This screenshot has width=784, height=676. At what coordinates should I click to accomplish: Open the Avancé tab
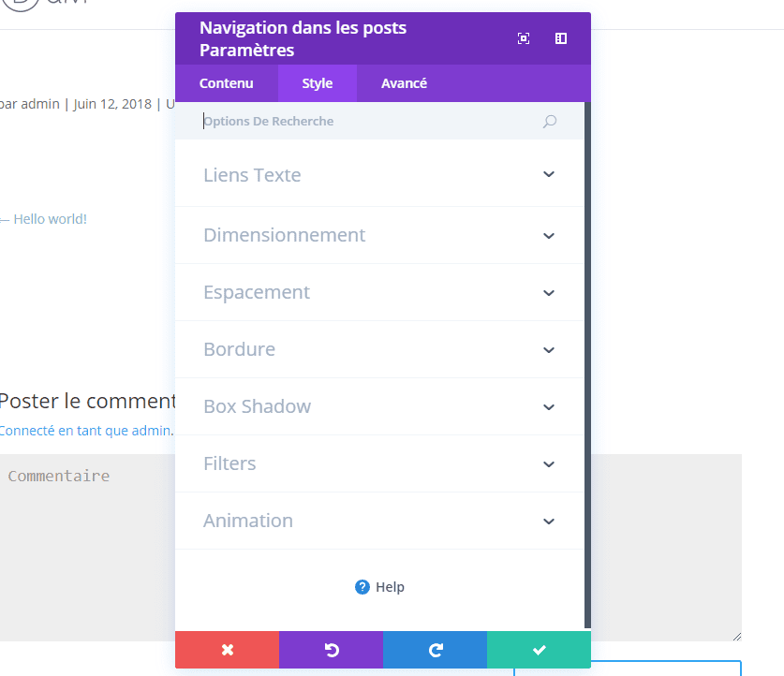(x=404, y=83)
